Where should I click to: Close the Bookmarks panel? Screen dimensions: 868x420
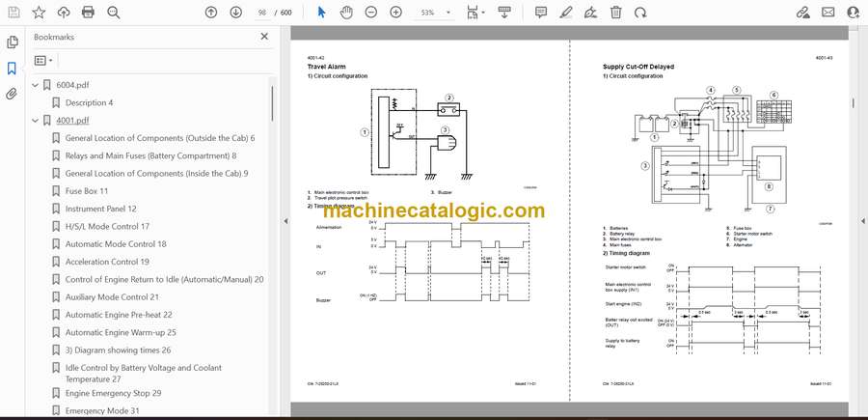[x=264, y=37]
